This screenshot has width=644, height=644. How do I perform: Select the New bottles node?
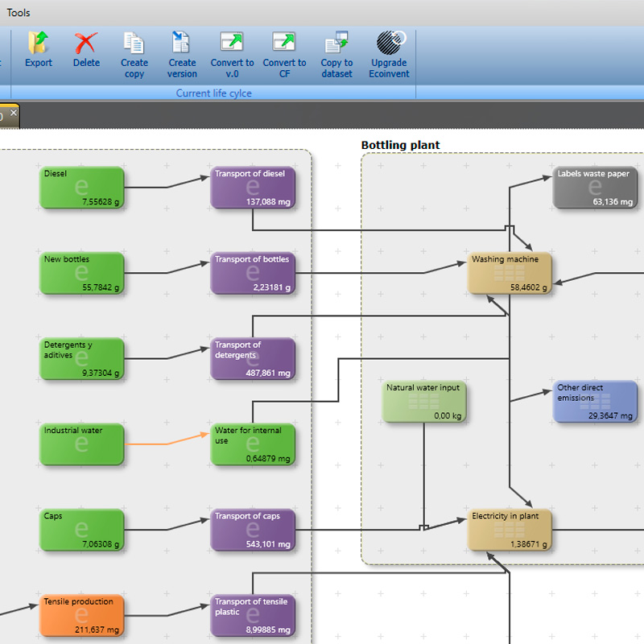point(82,274)
